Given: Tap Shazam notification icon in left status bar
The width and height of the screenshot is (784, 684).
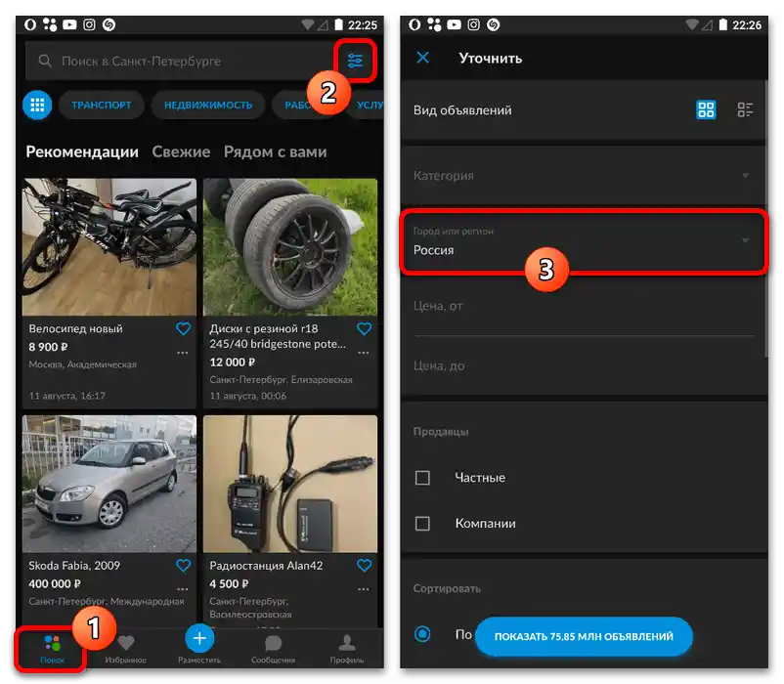Looking at the screenshot, I should (109, 24).
